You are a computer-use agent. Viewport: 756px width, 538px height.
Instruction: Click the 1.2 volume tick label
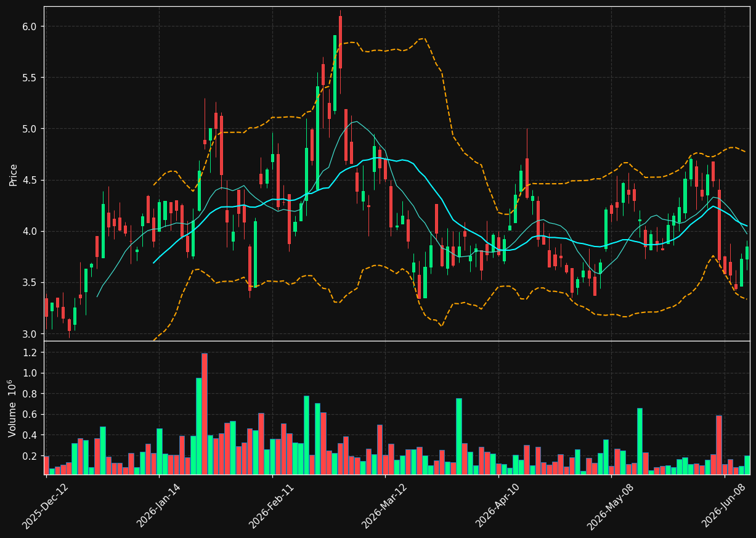point(31,353)
